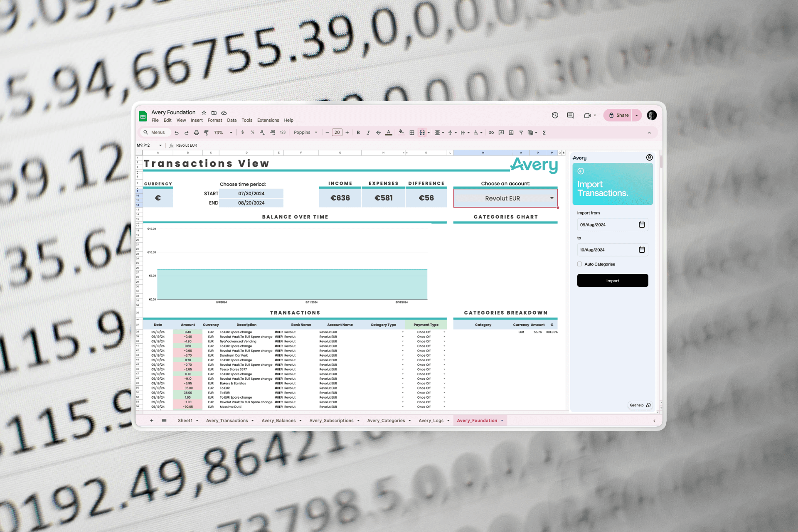Apply italic formatting
This screenshot has height=532, width=798.
[368, 133]
